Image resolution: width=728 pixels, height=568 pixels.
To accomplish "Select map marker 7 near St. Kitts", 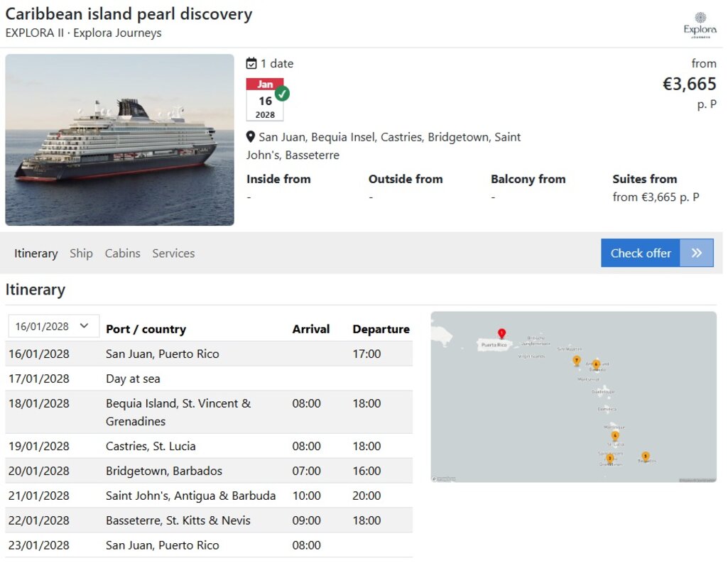I will tap(576, 361).
